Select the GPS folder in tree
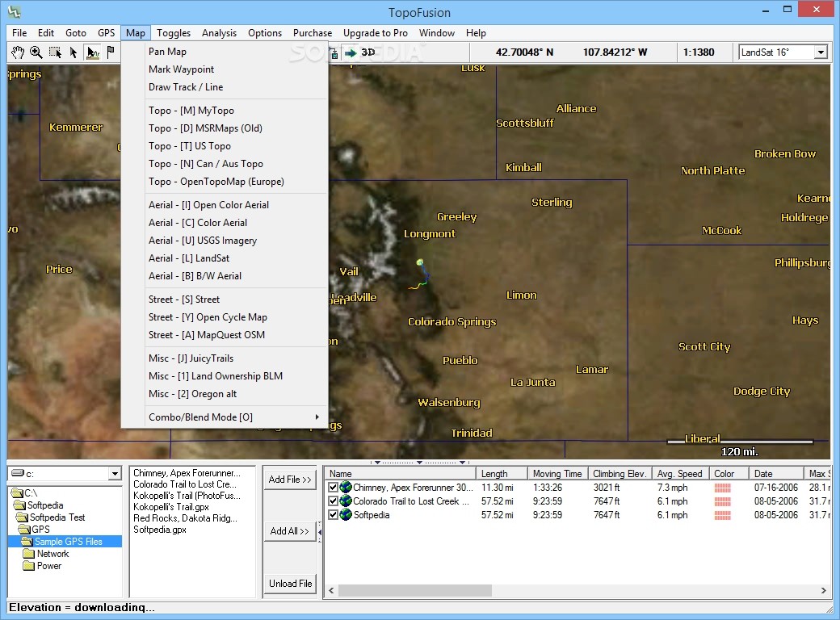The height and width of the screenshot is (620, 840). (x=40, y=529)
